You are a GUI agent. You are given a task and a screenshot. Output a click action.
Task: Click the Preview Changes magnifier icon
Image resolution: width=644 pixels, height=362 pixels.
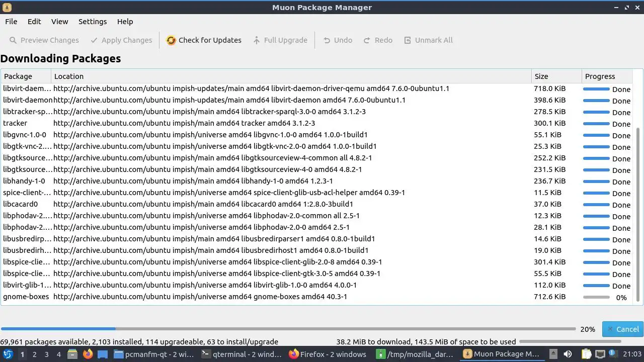[13, 40]
